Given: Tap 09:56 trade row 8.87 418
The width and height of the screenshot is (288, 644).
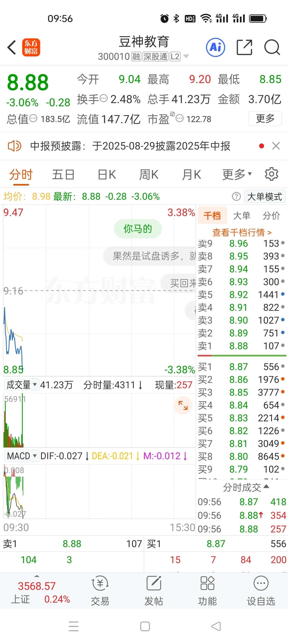Looking at the screenshot, I should (x=242, y=502).
